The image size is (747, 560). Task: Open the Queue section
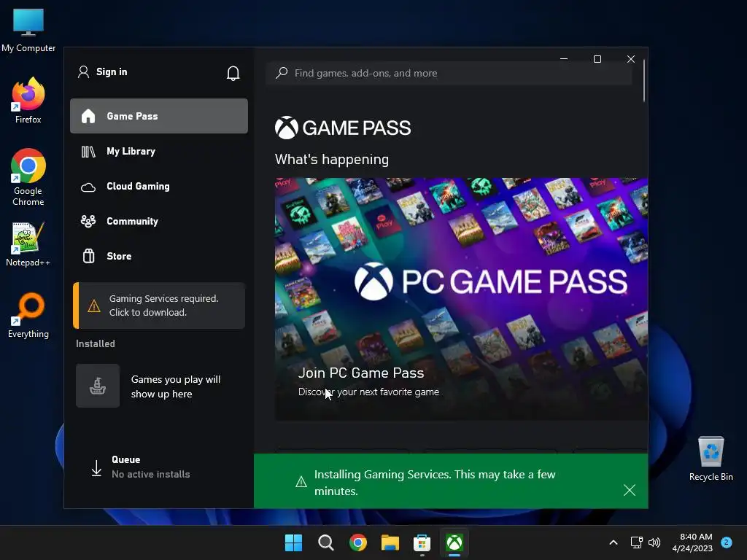[159, 467]
